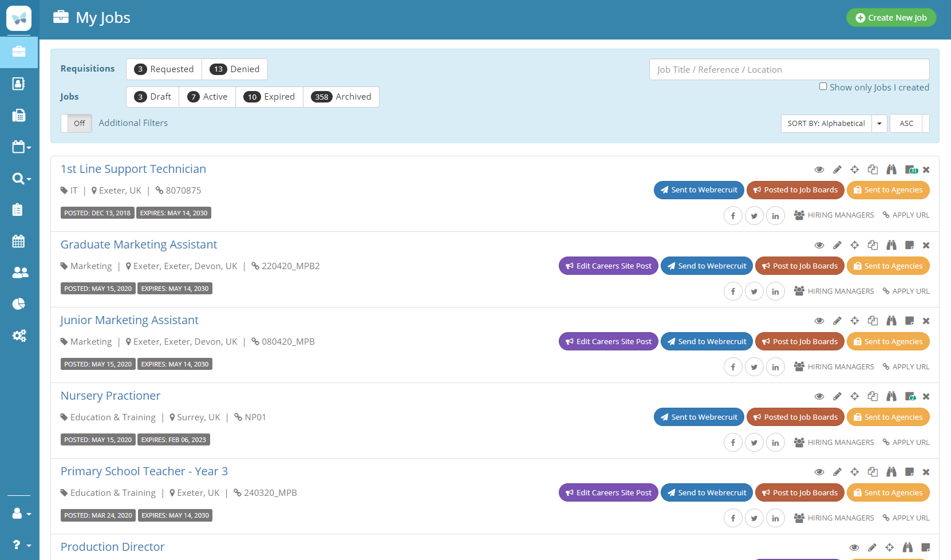Click Sent to Agencies for Primary School Teacher
Image resolution: width=951 pixels, height=560 pixels.
tap(888, 492)
